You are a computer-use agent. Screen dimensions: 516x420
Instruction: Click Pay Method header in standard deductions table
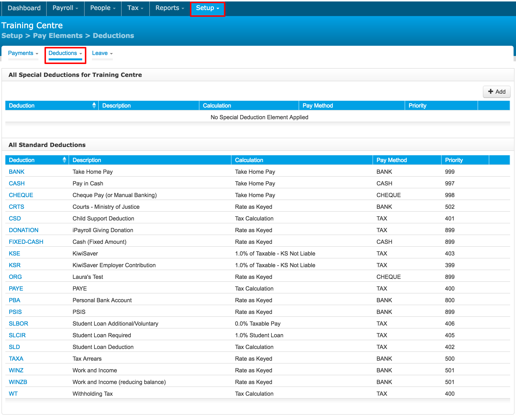pyautogui.click(x=391, y=160)
